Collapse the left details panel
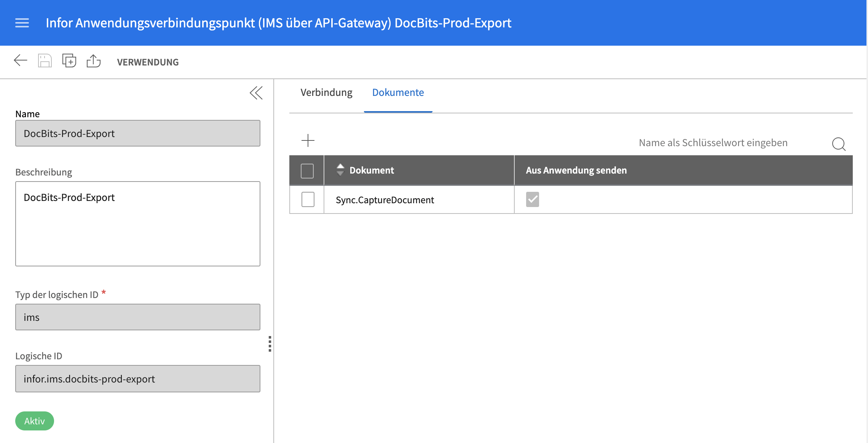The height and width of the screenshot is (443, 868). pyautogui.click(x=256, y=93)
